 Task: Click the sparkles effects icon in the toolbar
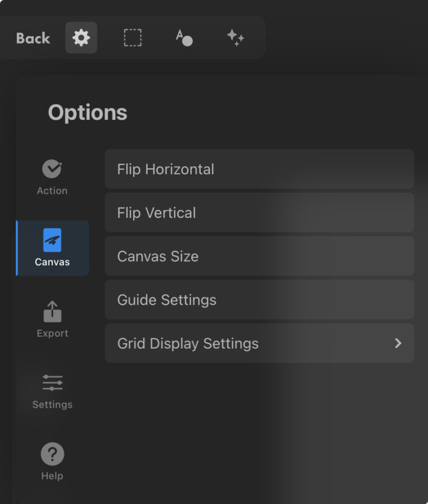[x=235, y=38]
